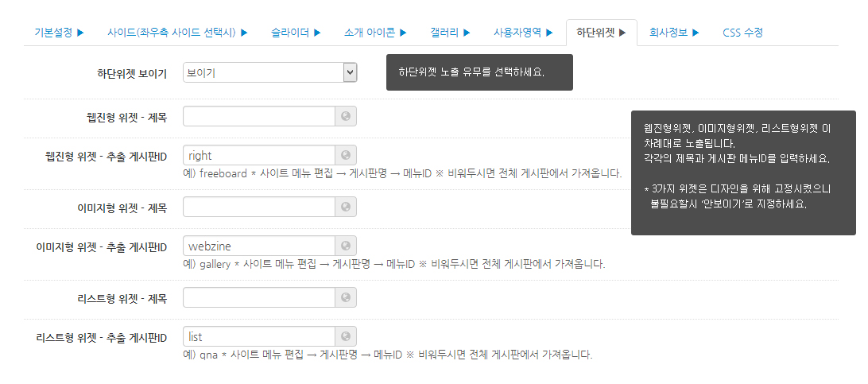This screenshot has height=384, width=868.
Task: Click the 이미지형 위젯 제목 text box
Action: [x=258, y=208]
